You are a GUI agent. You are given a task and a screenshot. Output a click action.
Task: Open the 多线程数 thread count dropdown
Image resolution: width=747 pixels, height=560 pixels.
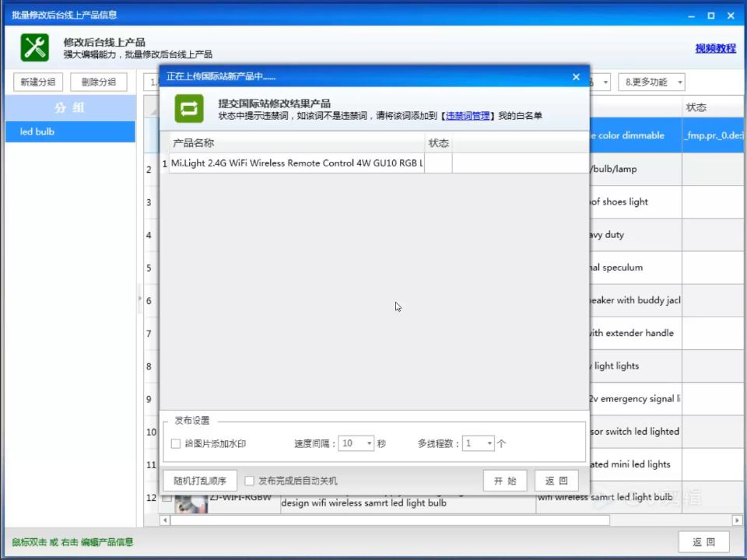(478, 443)
